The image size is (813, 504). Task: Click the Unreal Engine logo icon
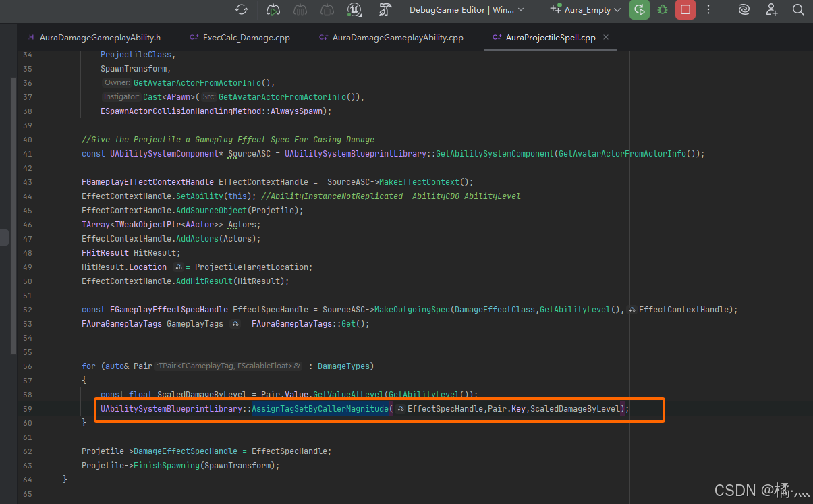pos(355,9)
